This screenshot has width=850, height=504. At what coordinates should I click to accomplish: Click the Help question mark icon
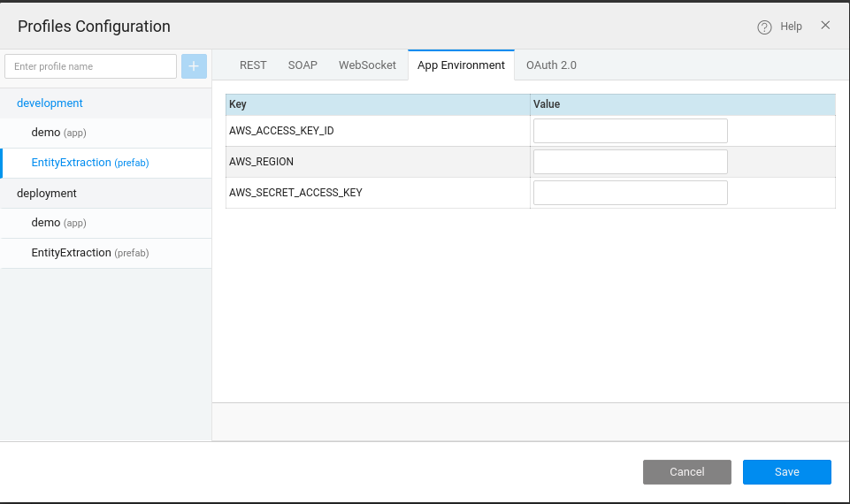(x=765, y=27)
